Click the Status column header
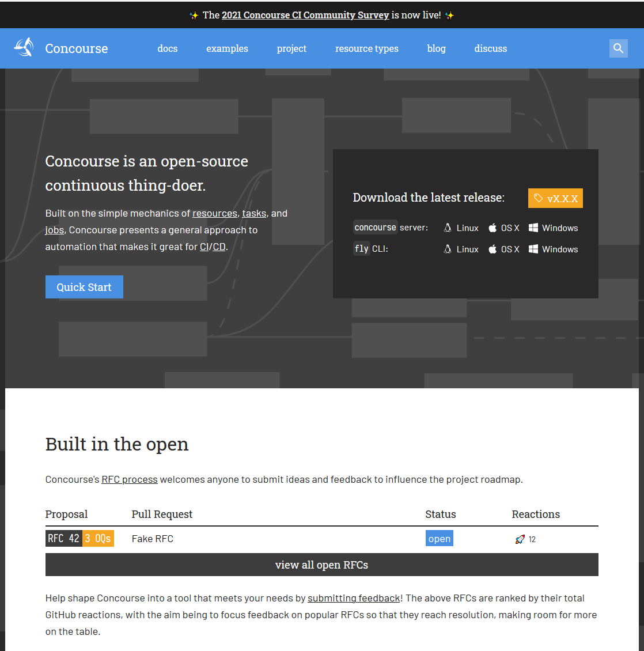This screenshot has height=651, width=644. click(x=441, y=514)
